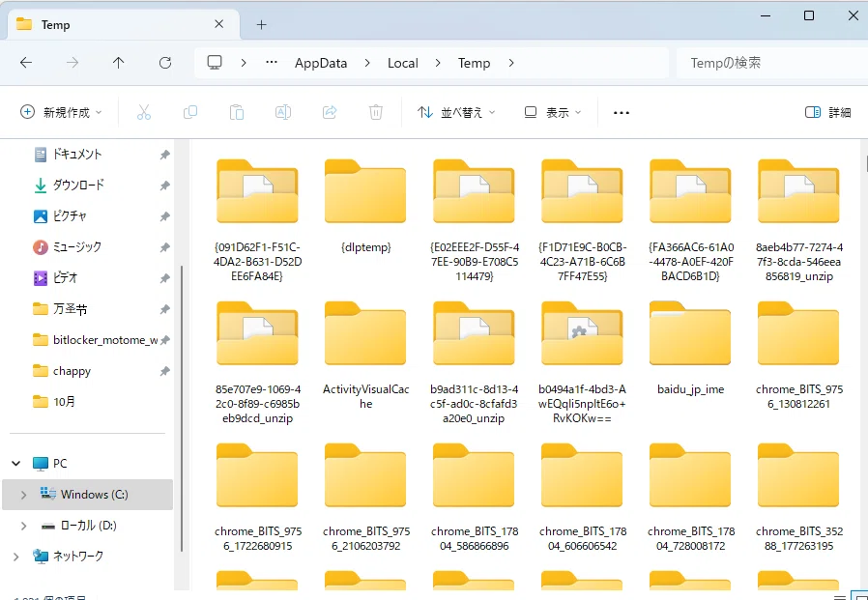Expand the ローカル (D:) drive node

24,526
